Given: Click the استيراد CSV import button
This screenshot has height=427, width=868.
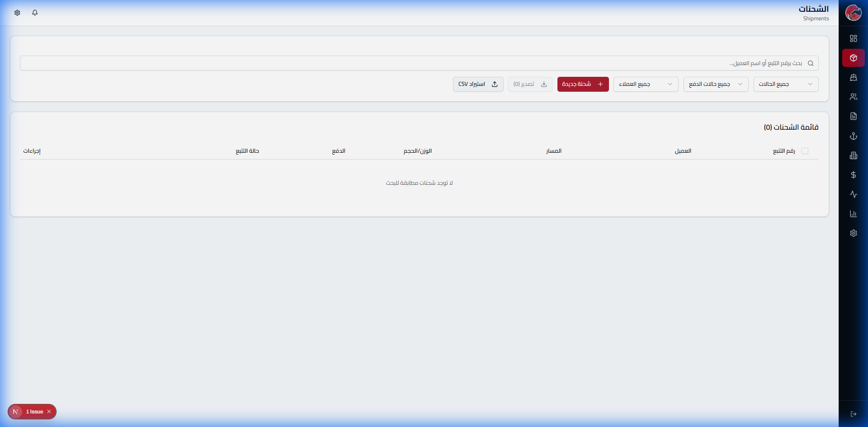Looking at the screenshot, I should [x=478, y=84].
